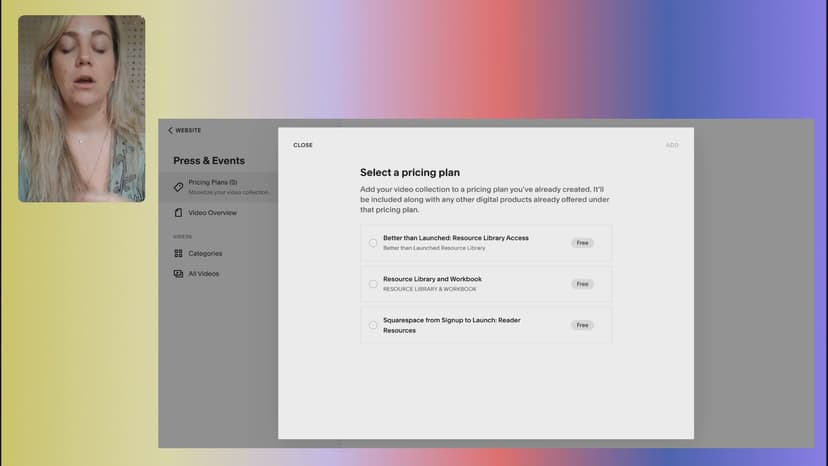Viewport: 828px width, 466px height.
Task: Click the Free badge on Better than Launched
Action: coord(582,243)
